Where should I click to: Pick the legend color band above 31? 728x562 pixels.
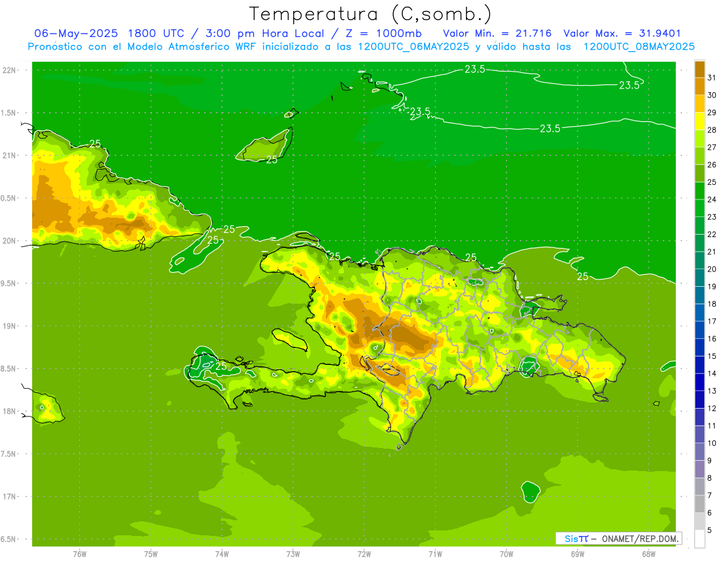click(x=699, y=69)
